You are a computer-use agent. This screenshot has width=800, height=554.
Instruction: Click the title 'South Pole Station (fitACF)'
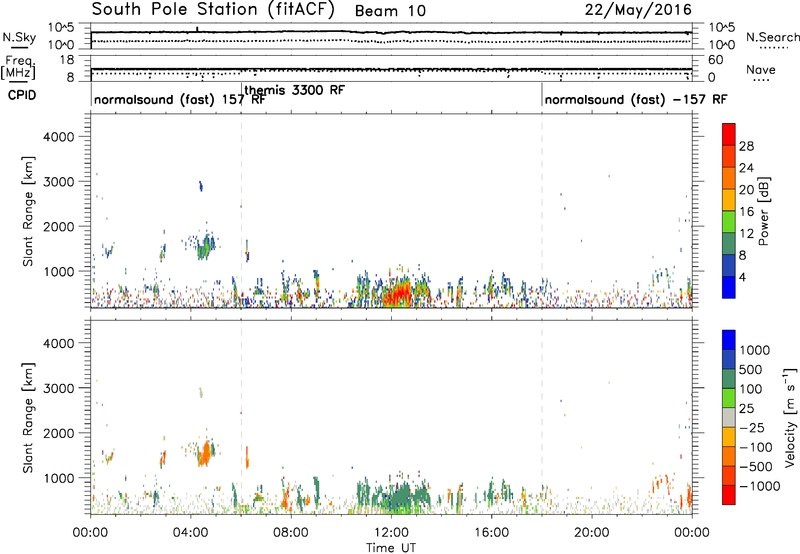pyautogui.click(x=213, y=10)
